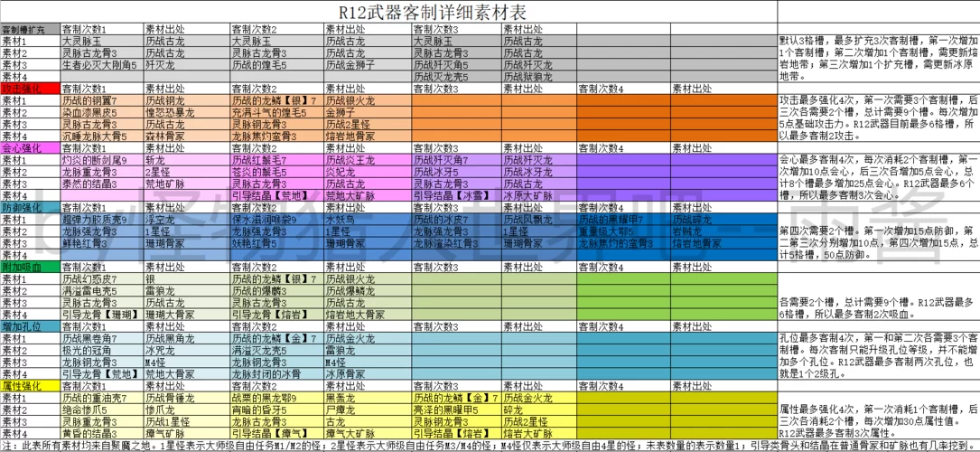
Task: Click the cell 历战的黑耀甲7
Action: (623, 220)
